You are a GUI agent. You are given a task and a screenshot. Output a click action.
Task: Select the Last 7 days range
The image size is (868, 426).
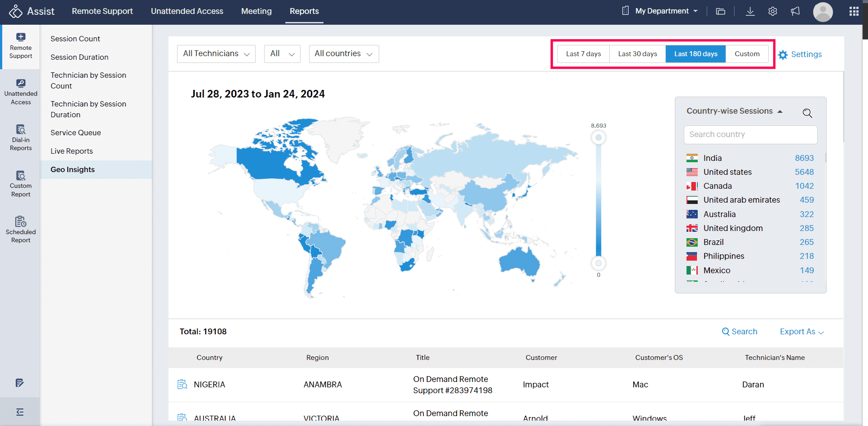coord(583,54)
